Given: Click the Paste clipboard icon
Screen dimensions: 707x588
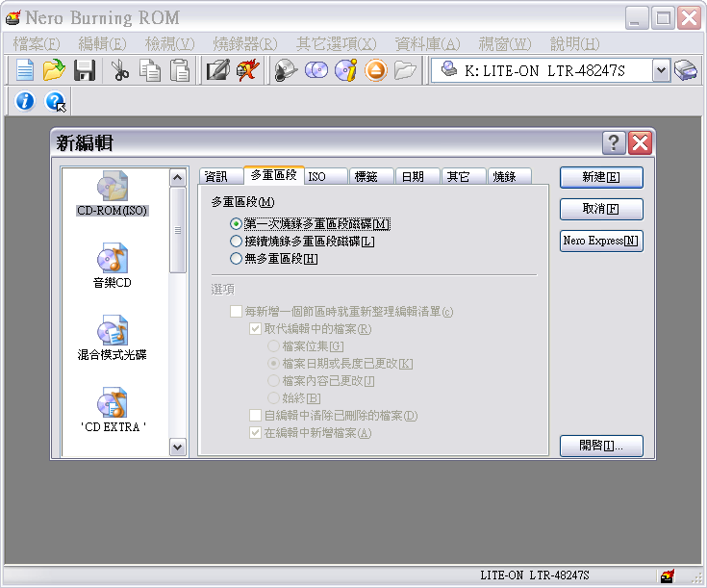Looking at the screenshot, I should (x=180, y=70).
